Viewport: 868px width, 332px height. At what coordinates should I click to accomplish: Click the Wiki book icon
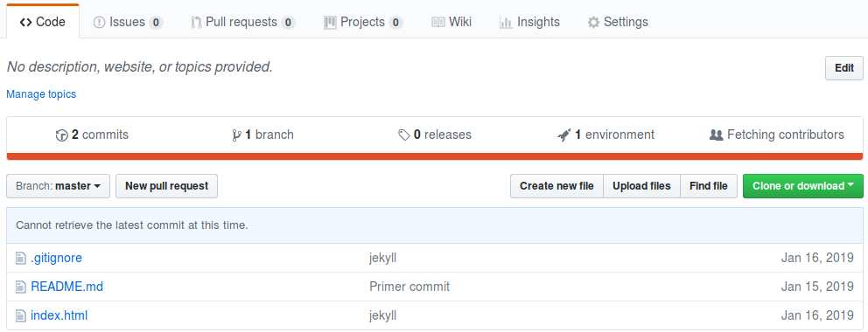437,23
